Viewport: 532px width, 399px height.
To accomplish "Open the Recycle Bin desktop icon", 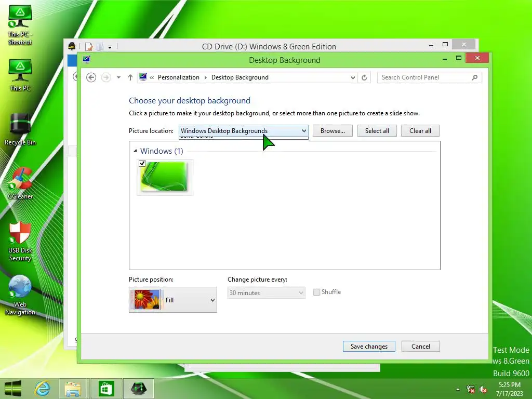I will [20, 129].
